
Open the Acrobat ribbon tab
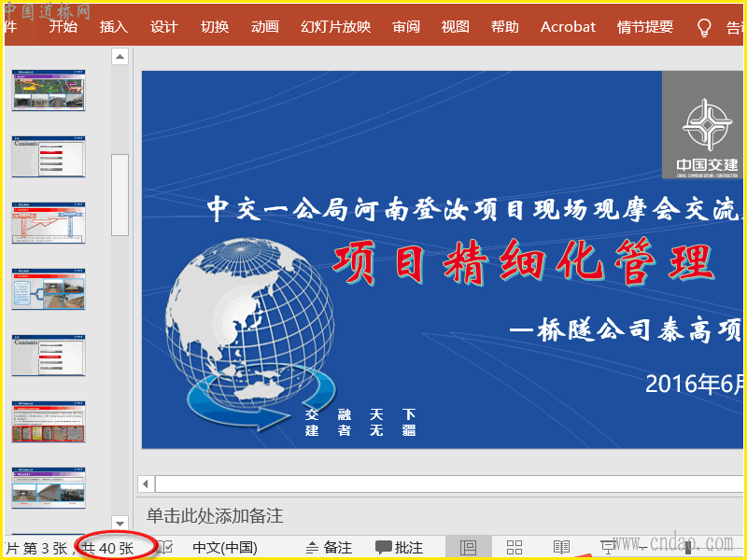pos(568,27)
